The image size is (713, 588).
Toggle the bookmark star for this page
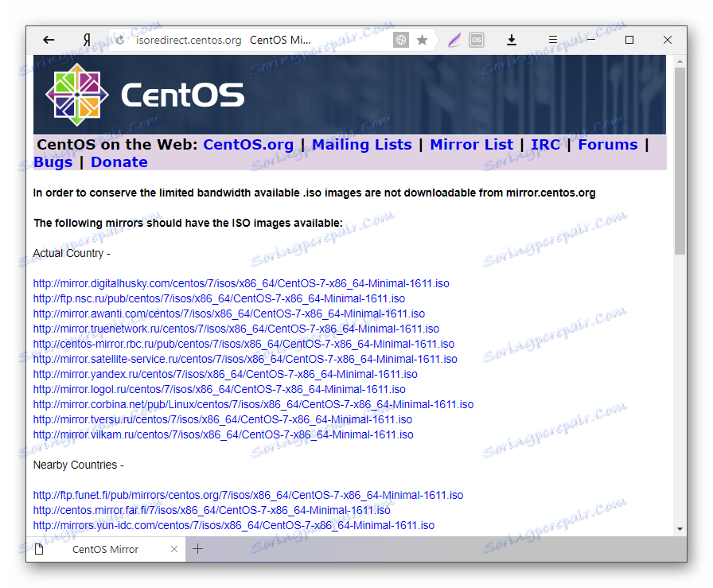[x=422, y=39]
